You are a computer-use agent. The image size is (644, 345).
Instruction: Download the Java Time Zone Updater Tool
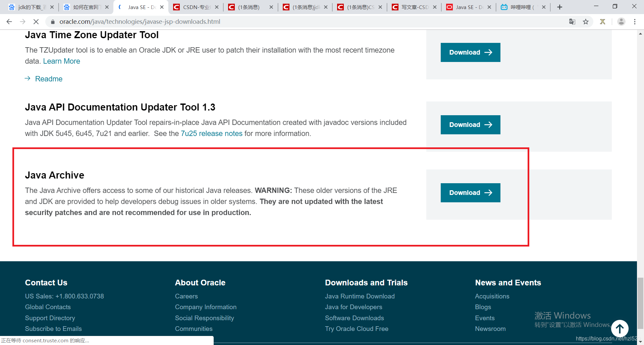tap(470, 52)
